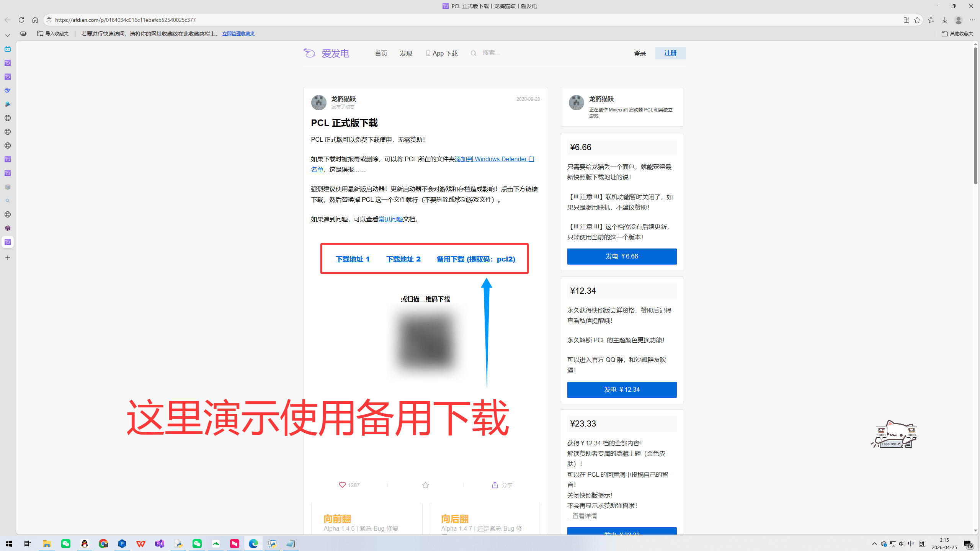Open the notification center icon

click(x=969, y=544)
